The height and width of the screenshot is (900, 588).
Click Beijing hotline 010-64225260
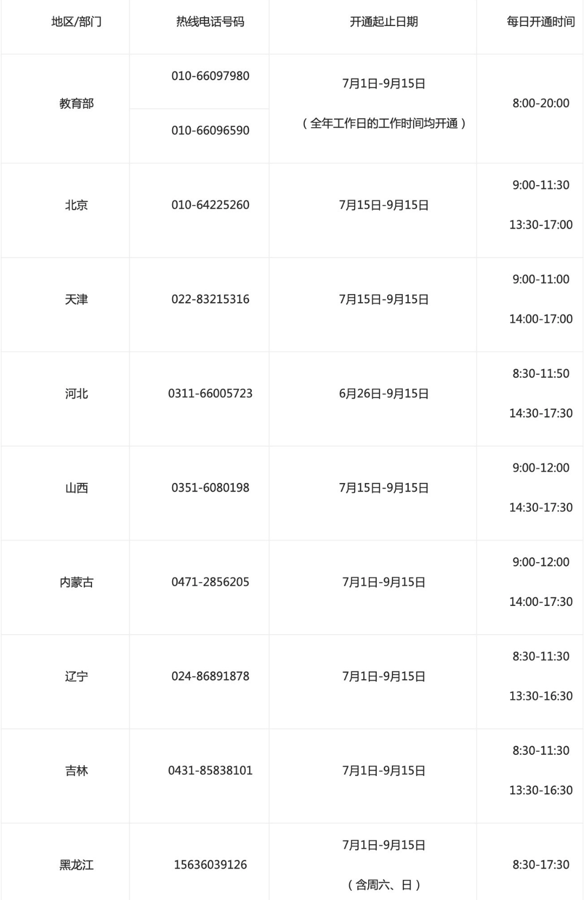(x=210, y=205)
